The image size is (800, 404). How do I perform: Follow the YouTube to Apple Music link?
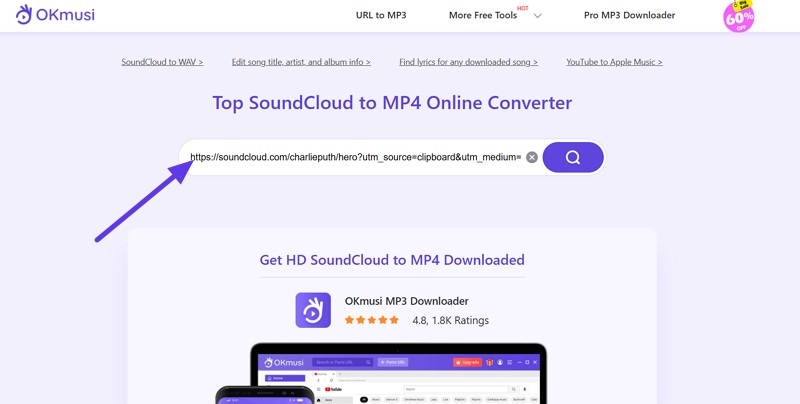[614, 62]
